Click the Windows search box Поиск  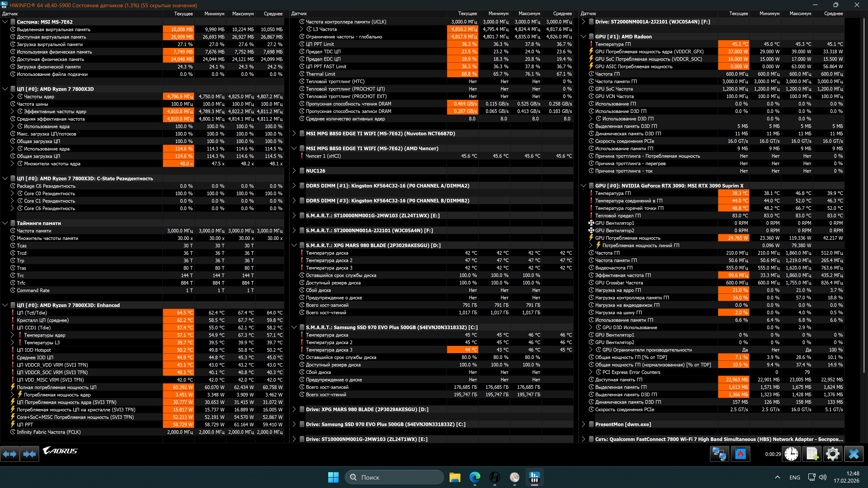pyautogui.click(x=394, y=477)
